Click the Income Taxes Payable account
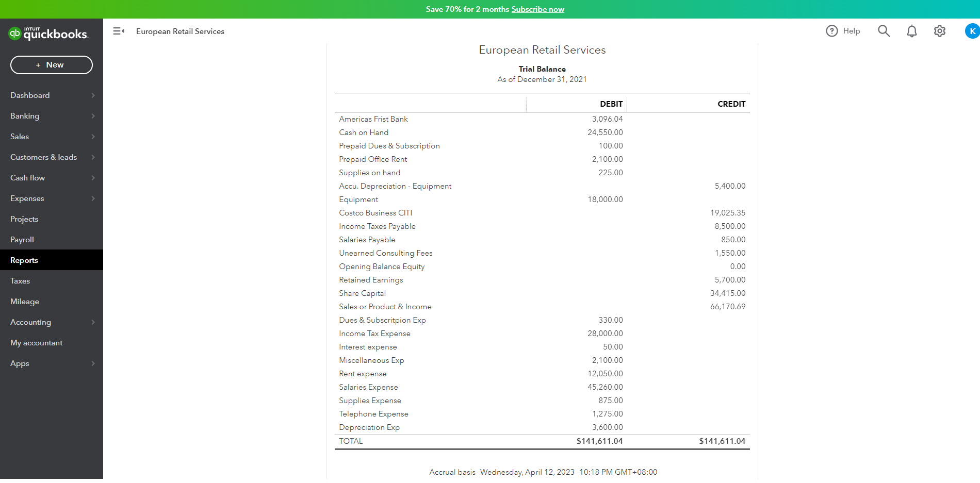Screen dimensions: 980x483 [377, 226]
